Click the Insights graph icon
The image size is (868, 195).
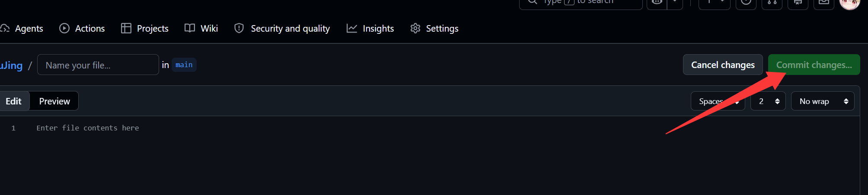point(352,28)
